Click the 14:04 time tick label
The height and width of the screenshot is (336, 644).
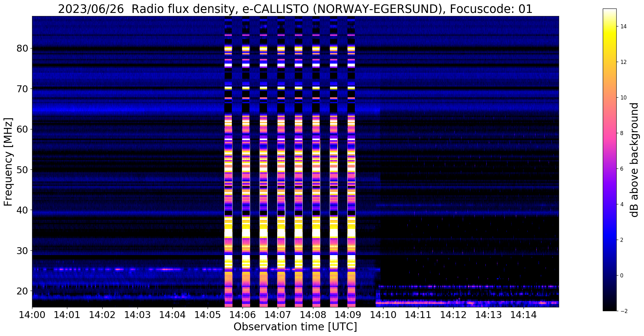[x=172, y=314]
